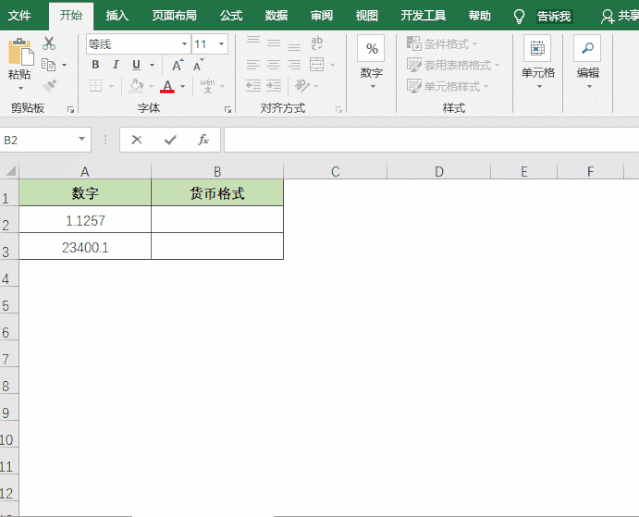Open paste options dropdown arrow under 粘贴
The height and width of the screenshot is (517, 639).
[20, 88]
